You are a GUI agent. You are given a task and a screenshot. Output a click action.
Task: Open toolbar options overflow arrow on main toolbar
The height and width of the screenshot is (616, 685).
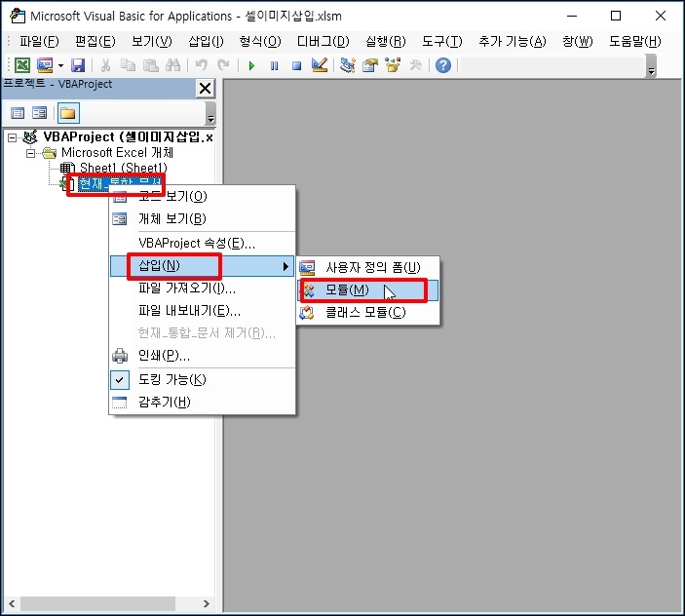coord(651,66)
